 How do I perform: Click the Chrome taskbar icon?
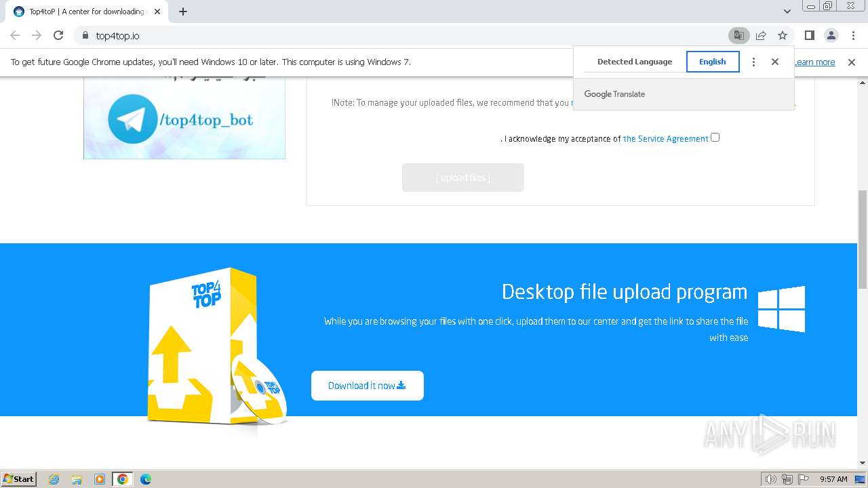point(123,479)
